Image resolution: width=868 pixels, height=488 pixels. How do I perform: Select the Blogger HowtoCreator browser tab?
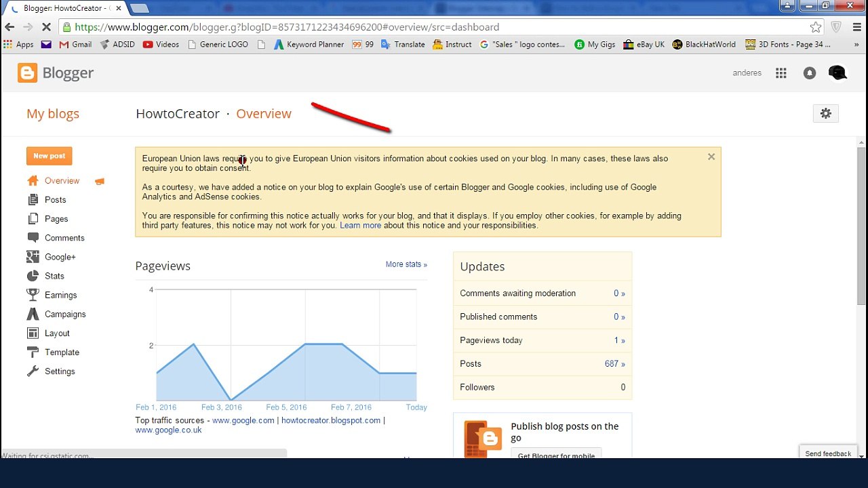click(64, 8)
